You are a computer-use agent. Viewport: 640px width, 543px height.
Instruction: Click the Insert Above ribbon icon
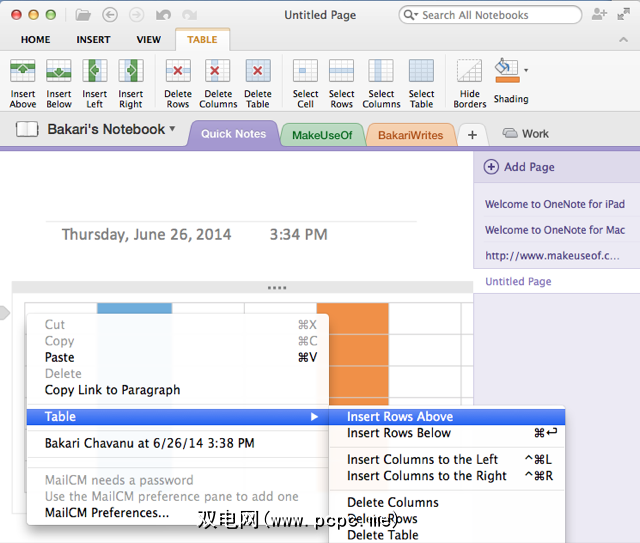(x=23, y=72)
